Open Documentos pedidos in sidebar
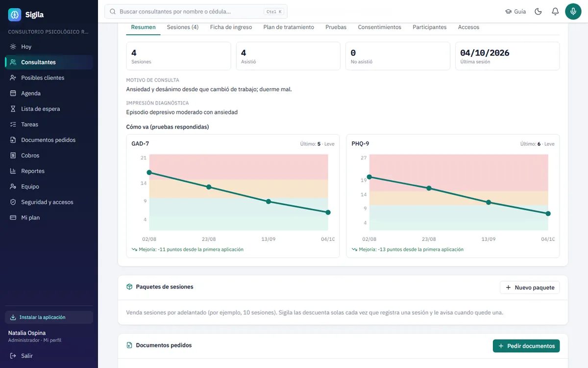This screenshot has width=588, height=368. (49, 140)
